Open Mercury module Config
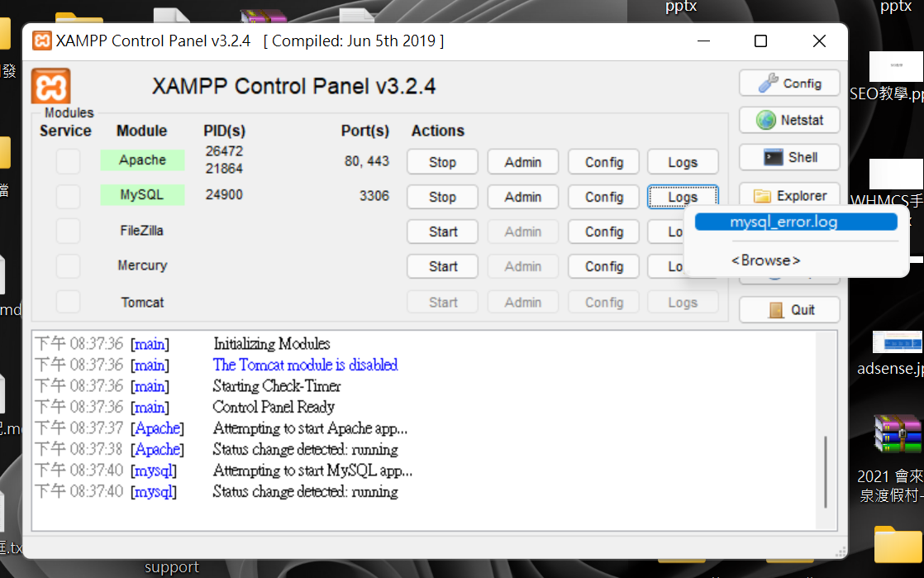The image size is (924, 578). (603, 266)
